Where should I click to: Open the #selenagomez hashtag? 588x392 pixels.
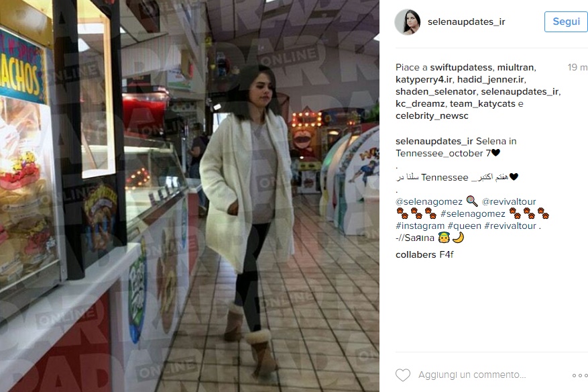(473, 213)
